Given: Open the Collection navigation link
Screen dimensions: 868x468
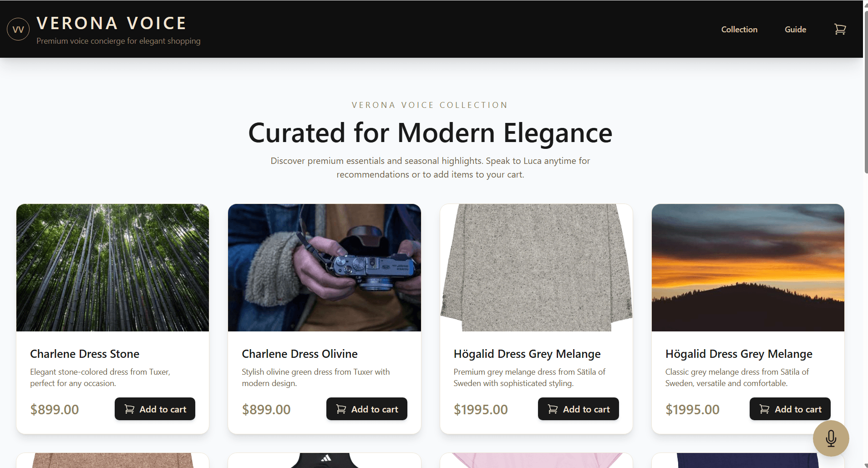Looking at the screenshot, I should click(739, 30).
